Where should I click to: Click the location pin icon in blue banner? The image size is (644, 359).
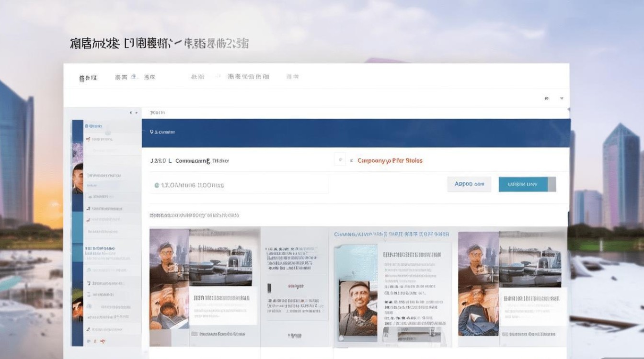pos(152,132)
